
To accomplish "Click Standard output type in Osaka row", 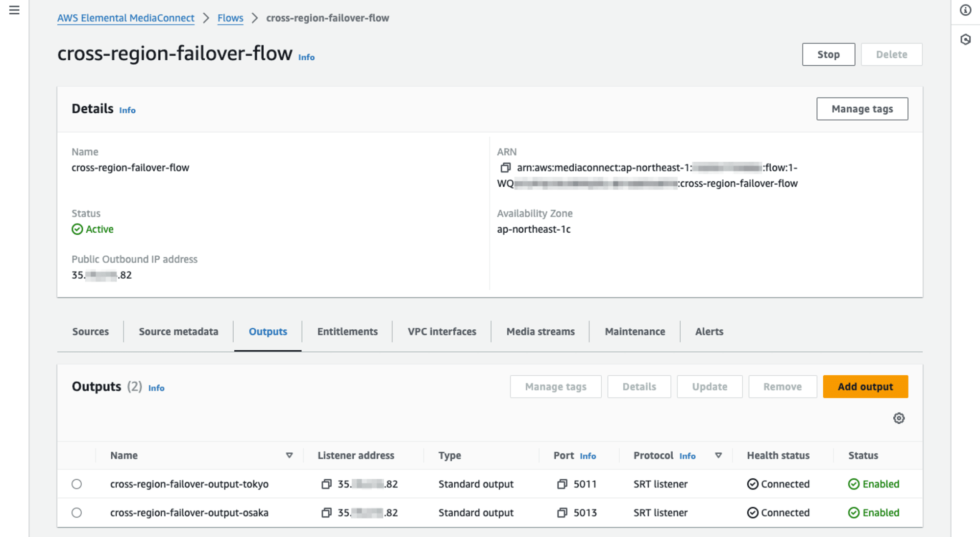I will (476, 513).
